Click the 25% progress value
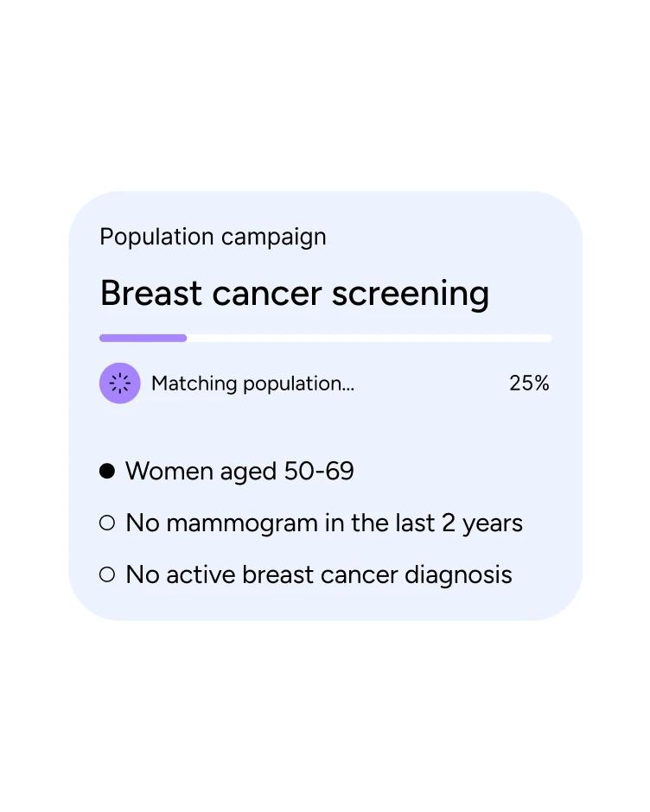 pyautogui.click(x=529, y=384)
